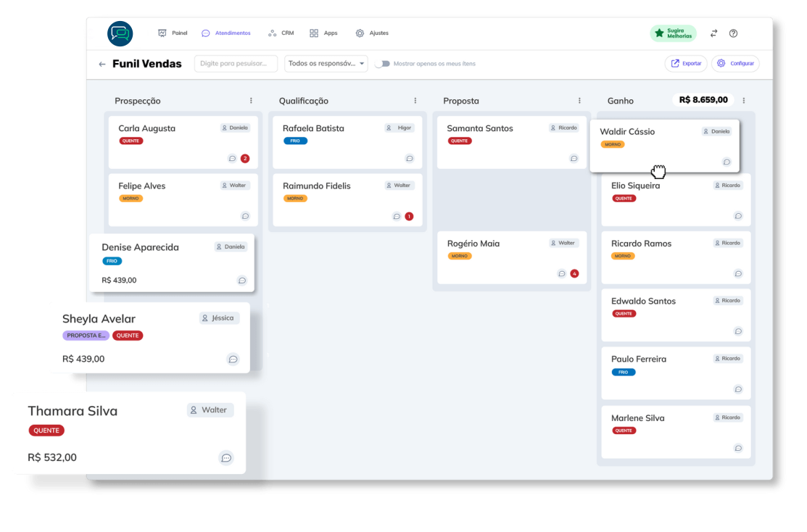Open chat icon on Marlene Silva card
Viewport: 807px width, 532px height.
(x=738, y=448)
